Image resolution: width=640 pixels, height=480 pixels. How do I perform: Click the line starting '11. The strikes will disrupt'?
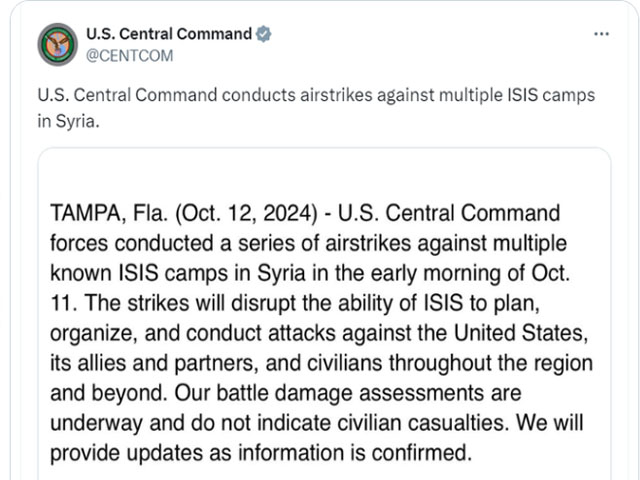click(x=295, y=304)
